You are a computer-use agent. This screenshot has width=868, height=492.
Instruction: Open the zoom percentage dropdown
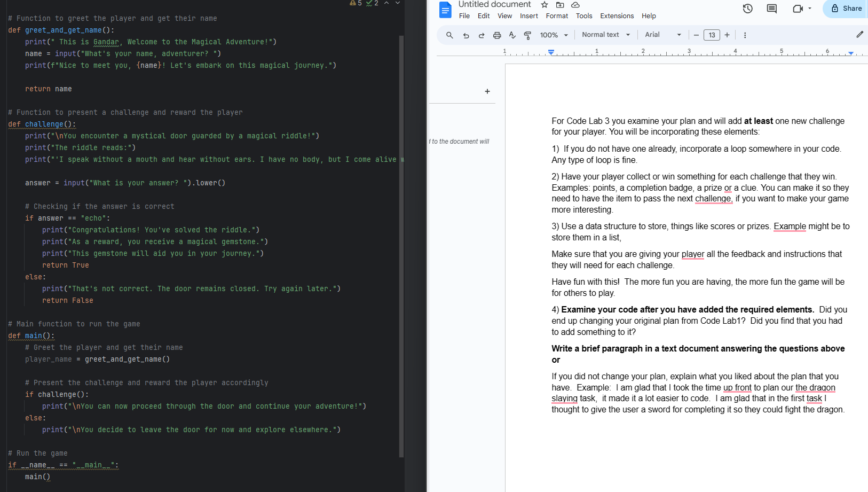554,35
